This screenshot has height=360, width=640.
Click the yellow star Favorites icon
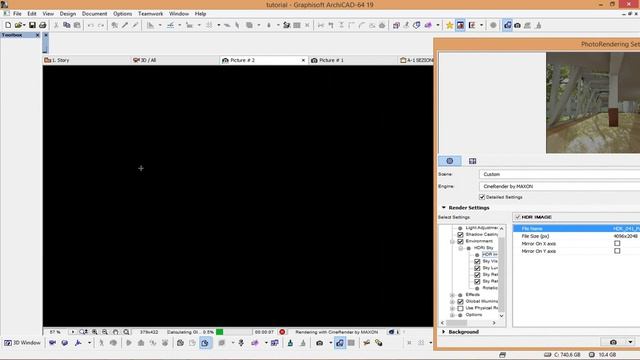click(x=449, y=25)
